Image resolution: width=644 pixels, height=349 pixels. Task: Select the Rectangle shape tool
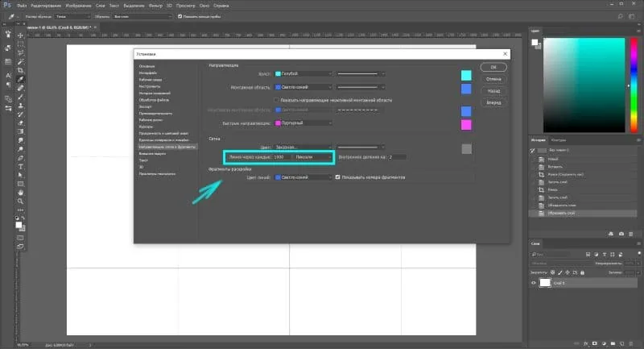click(20, 184)
